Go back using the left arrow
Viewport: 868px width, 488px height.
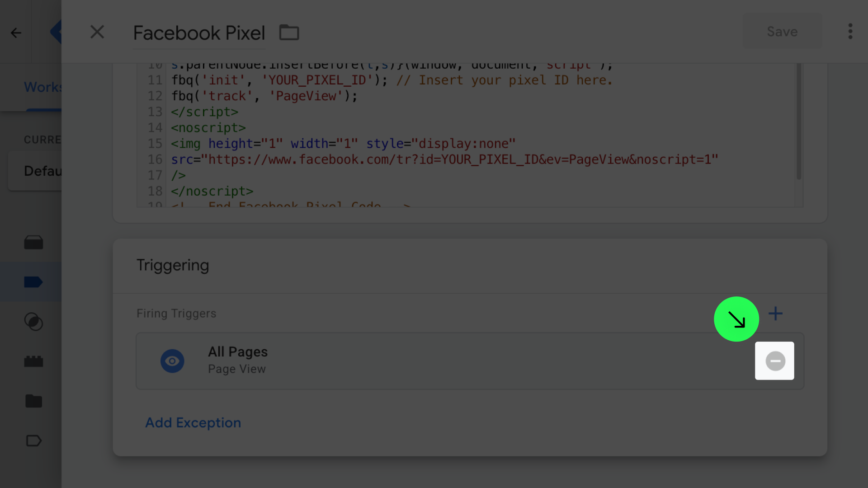[16, 33]
